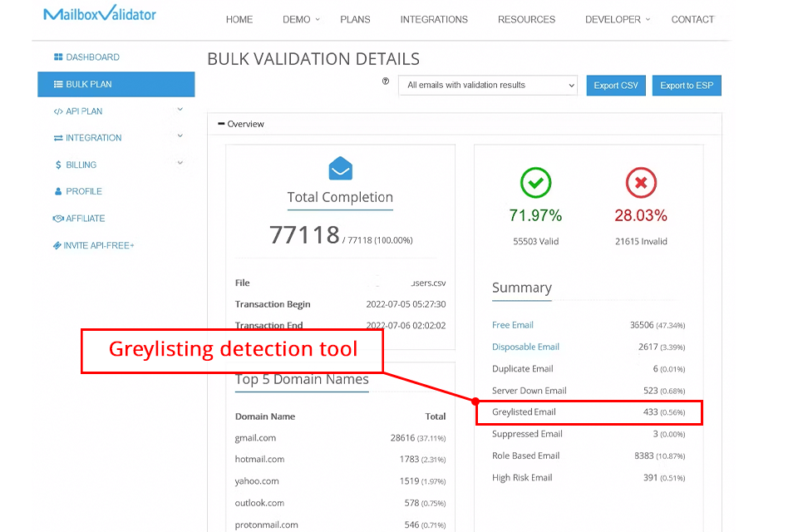Click the help question mark icon
This screenshot has width=798, height=532.
pos(385,81)
